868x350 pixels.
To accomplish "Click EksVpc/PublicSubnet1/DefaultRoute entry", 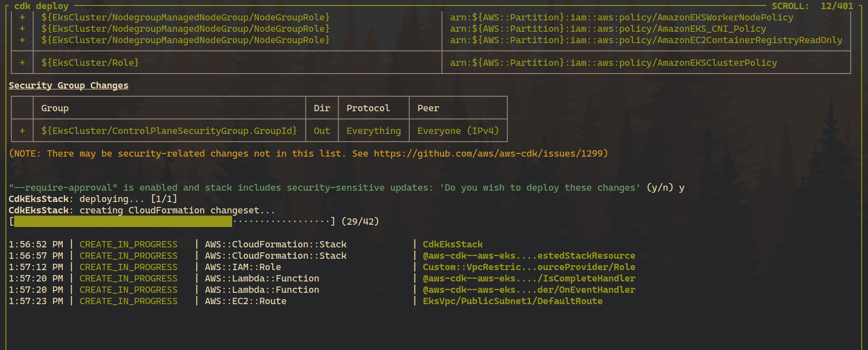I will (x=513, y=301).
